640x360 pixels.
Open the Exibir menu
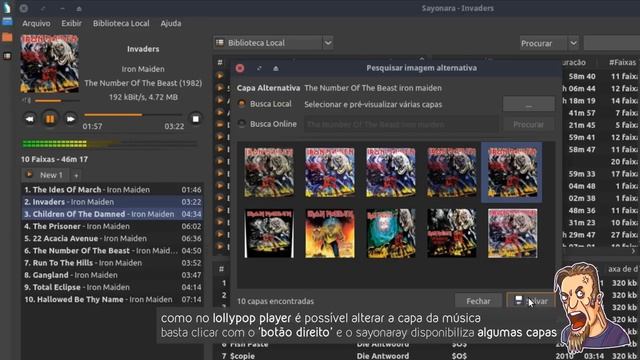pyautogui.click(x=71, y=23)
